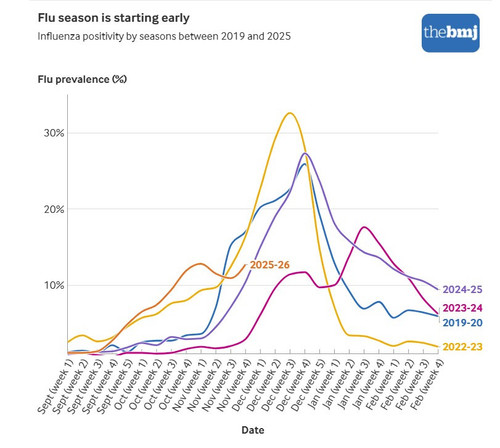
Task: Select the 2025-26 series label
Action: pos(270,265)
